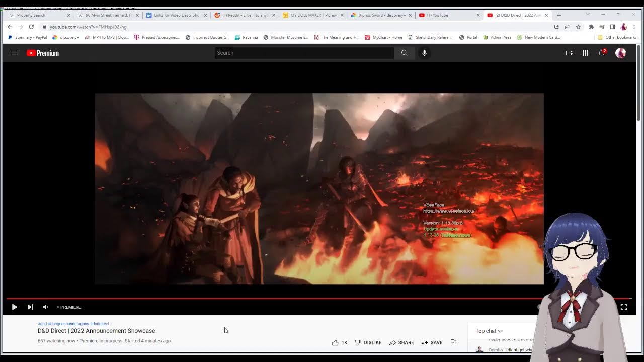The image size is (644, 362).
Task: Close the Property Search tab
Action: [69, 15]
